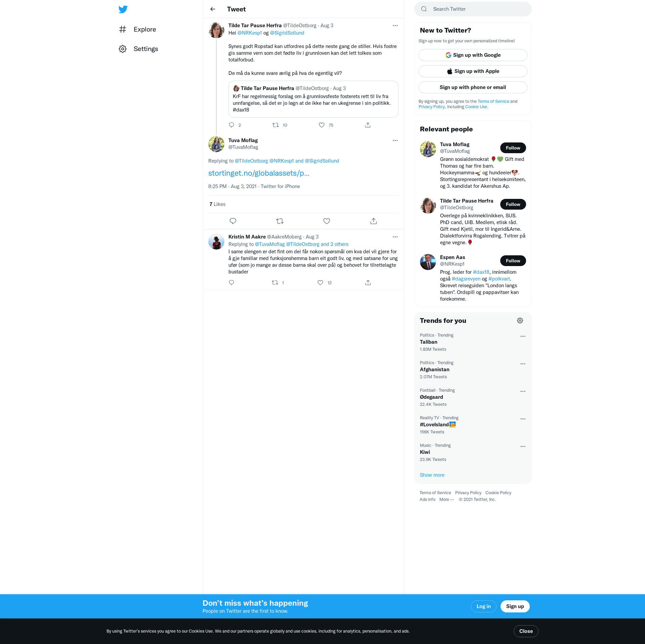Open the quoted tweet by Tilde Tar Pause Herfra
645x644 pixels.
point(313,99)
